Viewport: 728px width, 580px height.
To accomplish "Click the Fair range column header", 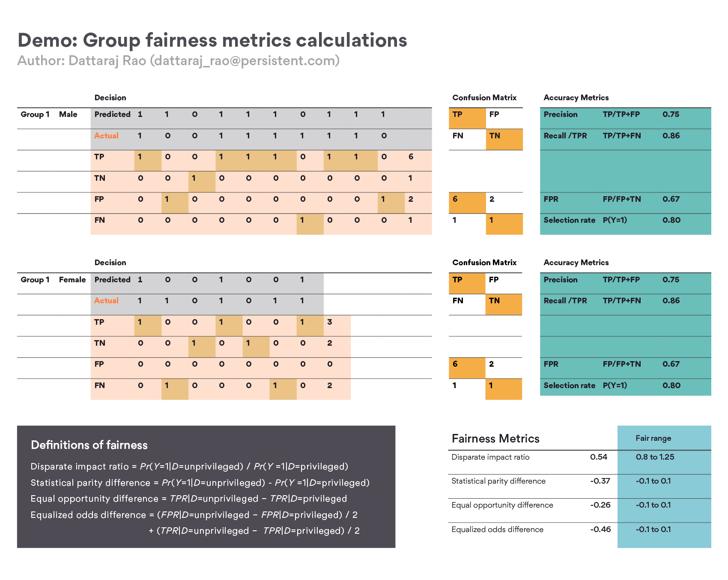I will click(x=653, y=438).
